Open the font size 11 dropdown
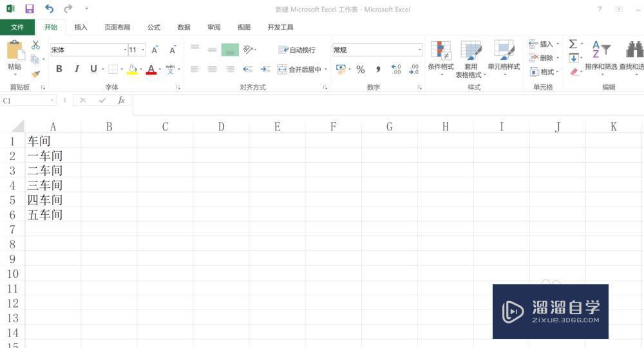 click(x=143, y=50)
